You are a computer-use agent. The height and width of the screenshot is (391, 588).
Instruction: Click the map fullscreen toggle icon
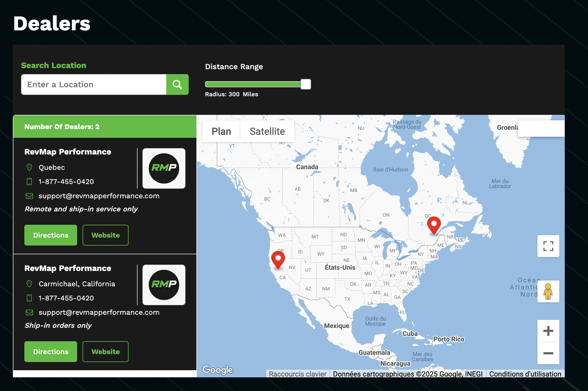[548, 246]
